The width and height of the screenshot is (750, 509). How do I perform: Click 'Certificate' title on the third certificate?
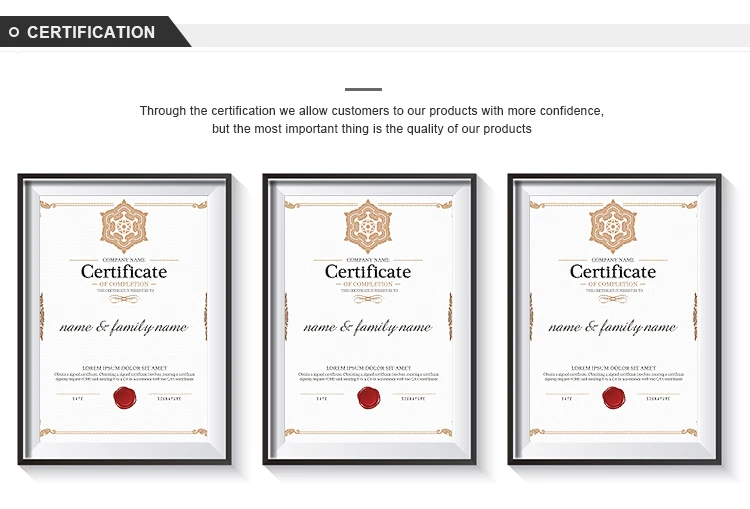tap(613, 272)
